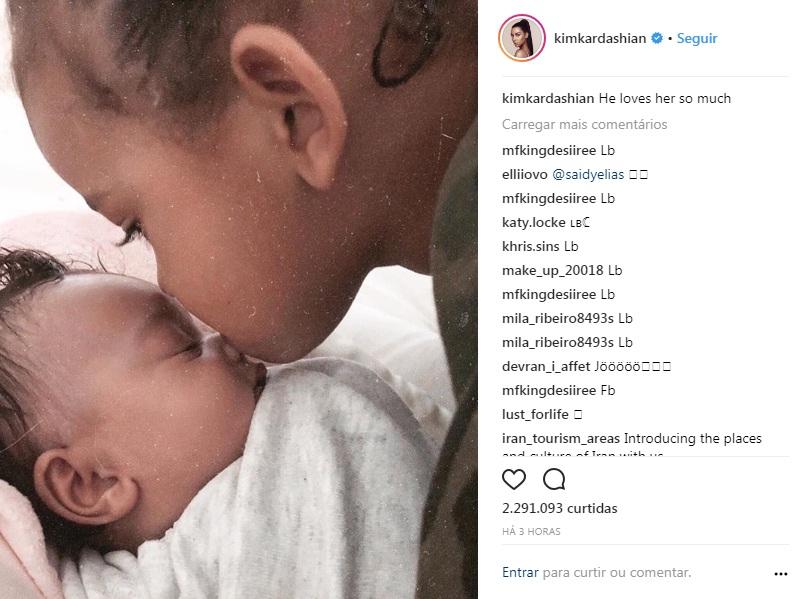Click the HÁ 3 HORAS timestamp

tap(531, 531)
